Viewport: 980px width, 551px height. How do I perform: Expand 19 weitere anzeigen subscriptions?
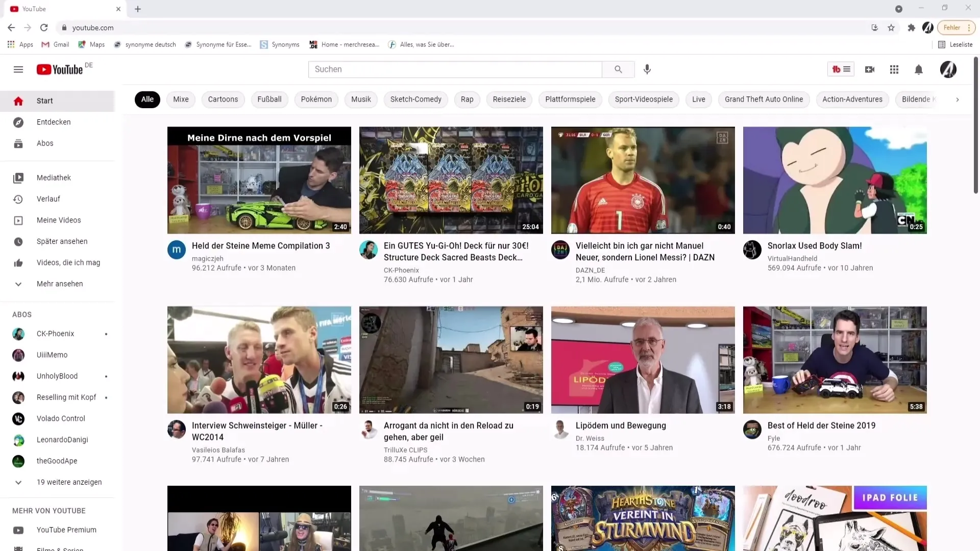tap(57, 483)
